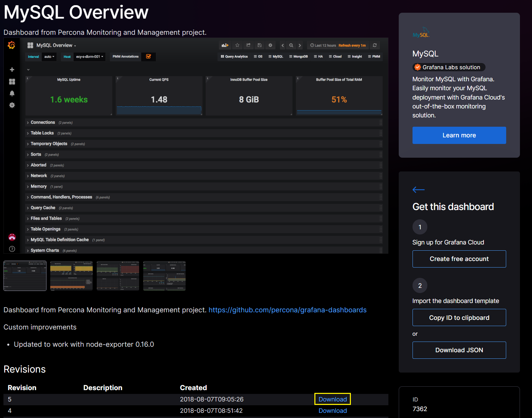532x418 pixels.
Task: Open the Query Analytics menu link
Action: click(x=234, y=56)
